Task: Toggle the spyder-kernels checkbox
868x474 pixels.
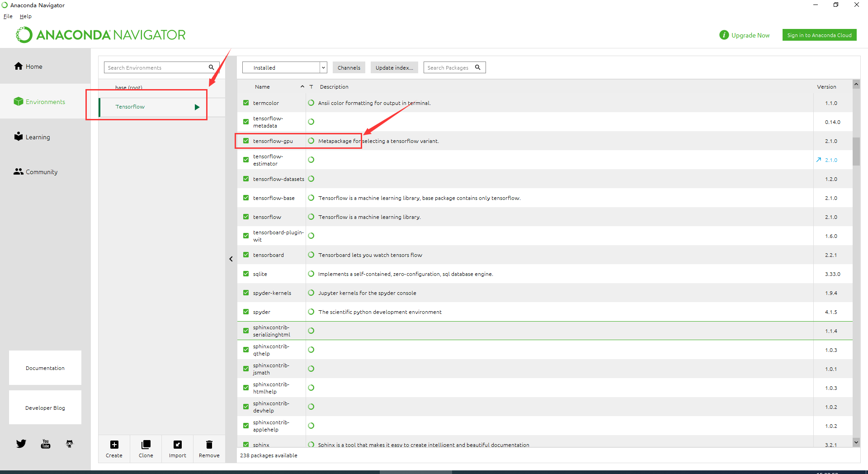Action: [x=246, y=293]
